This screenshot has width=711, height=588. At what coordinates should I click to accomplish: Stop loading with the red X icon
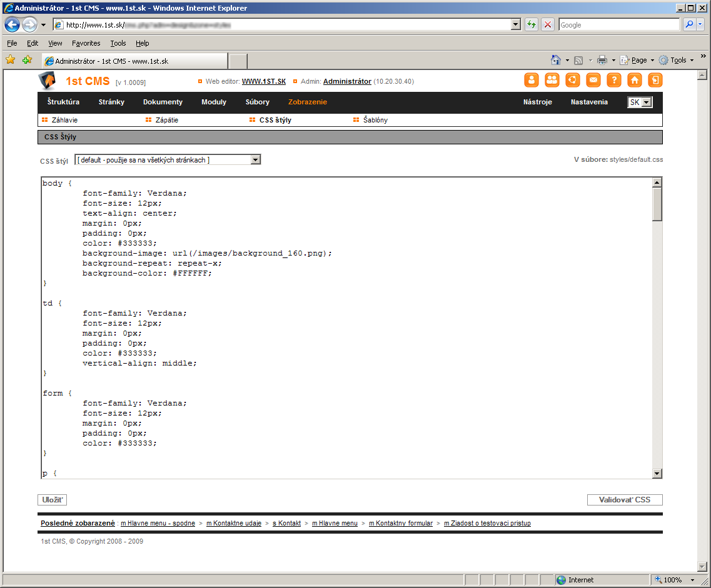point(548,24)
